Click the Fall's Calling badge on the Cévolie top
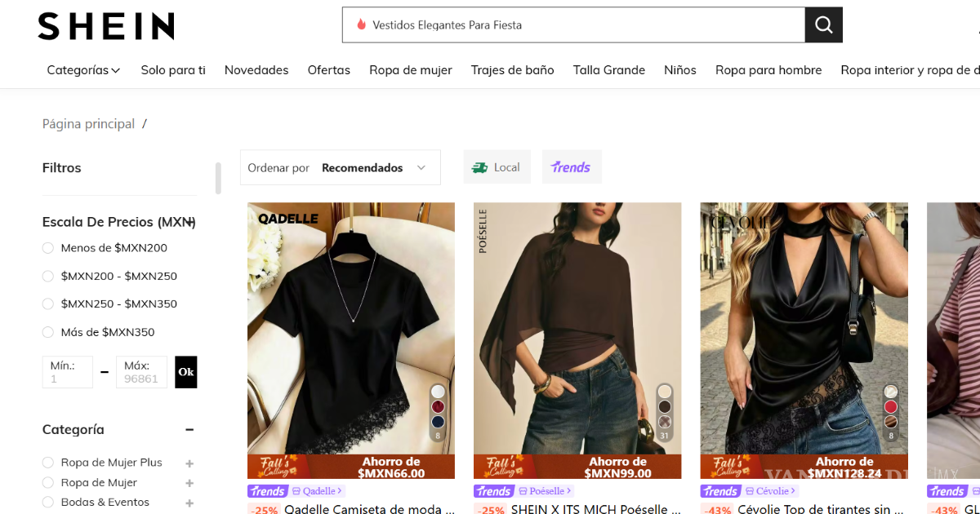Viewport: 980px width, 514px height. pos(729,467)
